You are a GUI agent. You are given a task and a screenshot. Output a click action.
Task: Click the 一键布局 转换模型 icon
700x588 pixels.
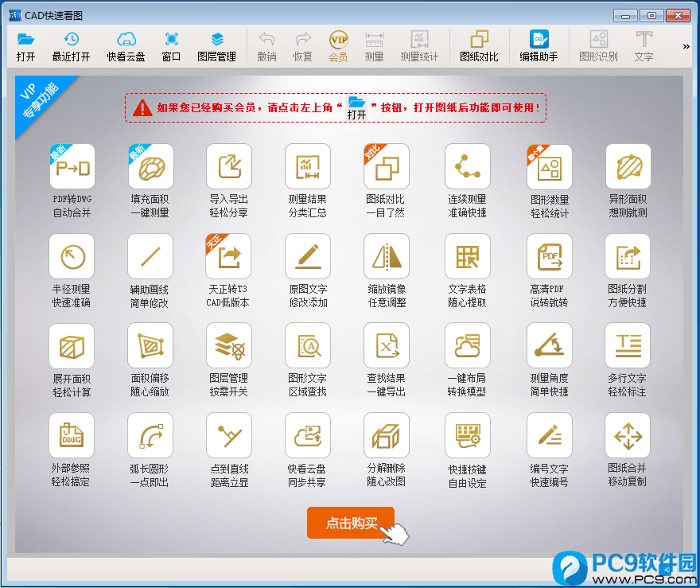[468, 346]
